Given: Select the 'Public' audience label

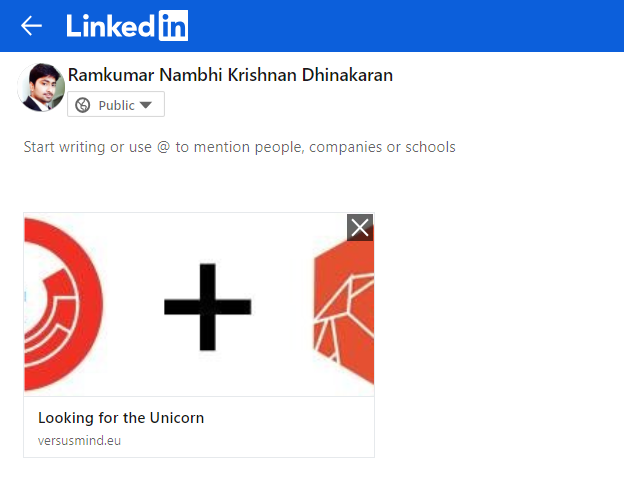Looking at the screenshot, I should pyautogui.click(x=116, y=105).
